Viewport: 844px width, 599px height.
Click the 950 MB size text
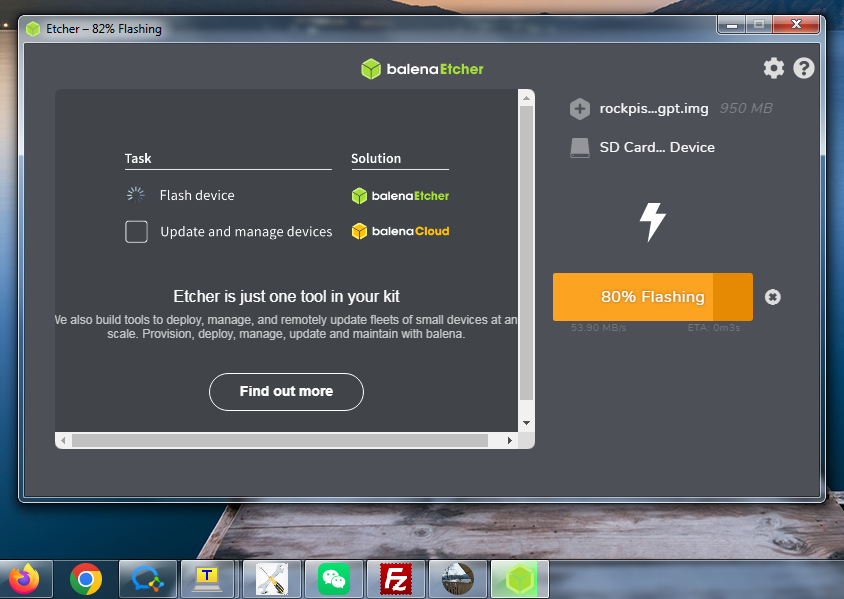tap(746, 108)
